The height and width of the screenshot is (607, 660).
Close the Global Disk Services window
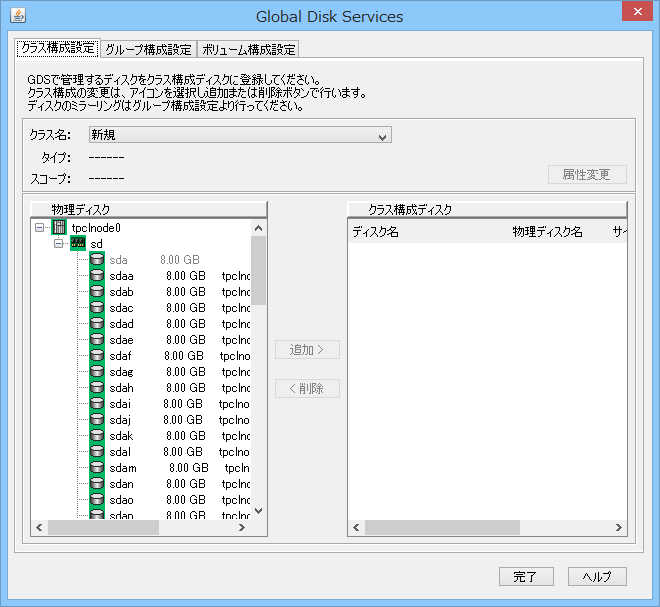pos(637,11)
